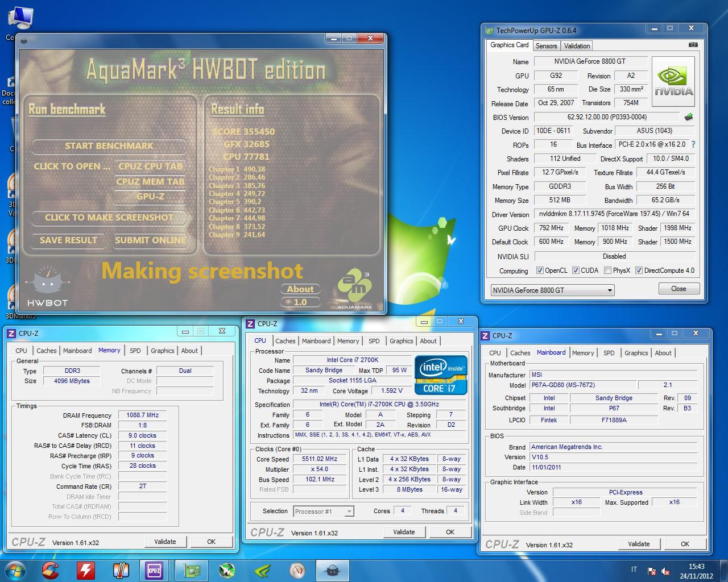Click the CPU-Z title icon in the Mainboard window
Screen dimensions: 728x582
click(x=486, y=336)
